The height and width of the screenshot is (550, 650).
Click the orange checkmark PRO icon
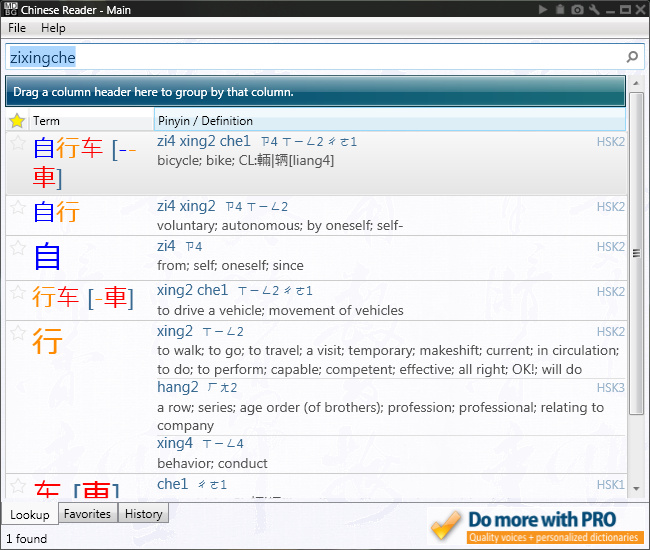446,526
